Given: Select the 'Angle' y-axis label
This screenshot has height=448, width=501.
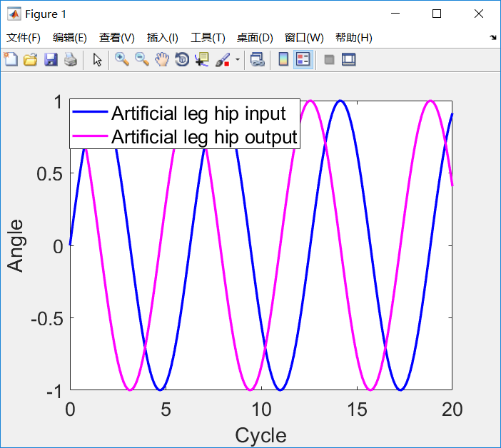Looking at the screenshot, I should coord(15,245).
